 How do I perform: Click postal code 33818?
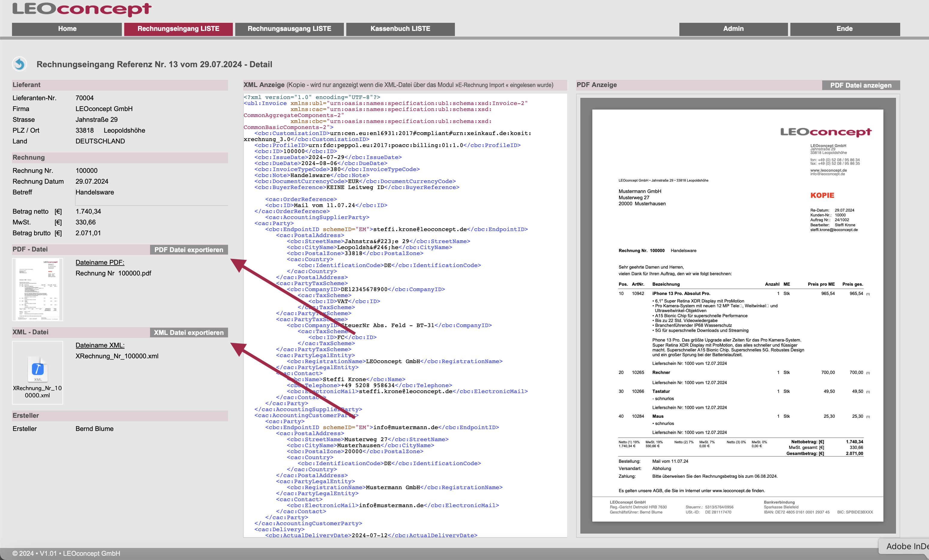84,131
